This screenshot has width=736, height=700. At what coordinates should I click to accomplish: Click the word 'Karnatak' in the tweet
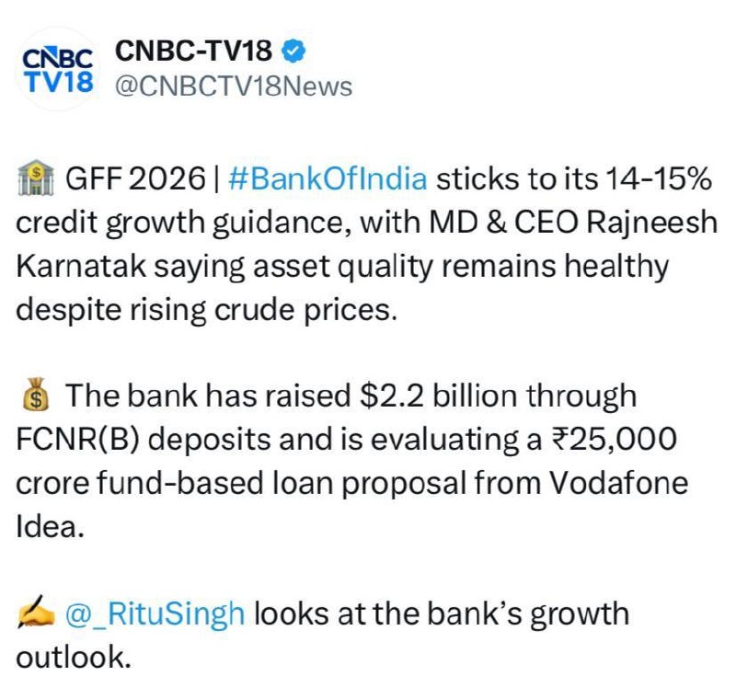(x=81, y=266)
